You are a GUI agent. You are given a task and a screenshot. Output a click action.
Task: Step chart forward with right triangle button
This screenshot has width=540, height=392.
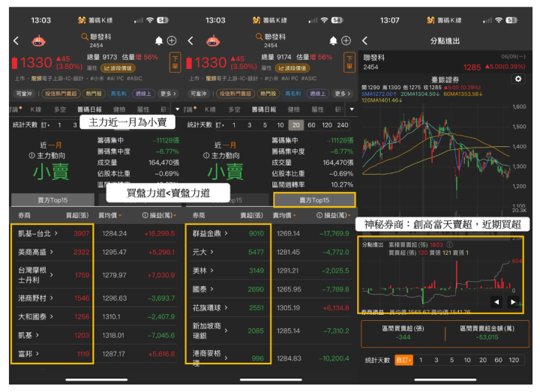(513, 302)
